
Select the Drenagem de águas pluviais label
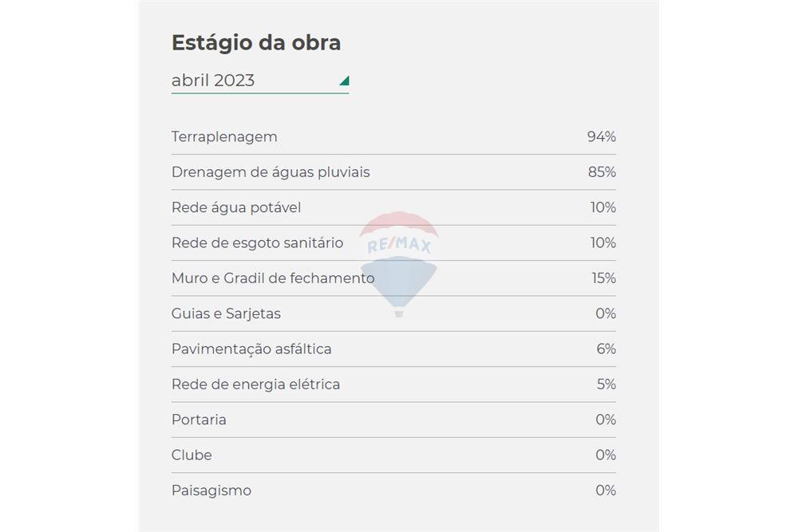pyautogui.click(x=271, y=172)
